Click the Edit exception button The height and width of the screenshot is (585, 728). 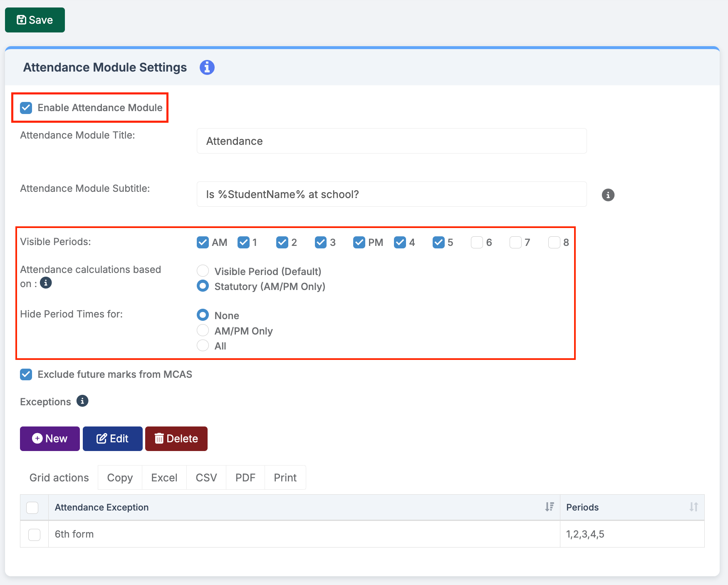tap(113, 439)
